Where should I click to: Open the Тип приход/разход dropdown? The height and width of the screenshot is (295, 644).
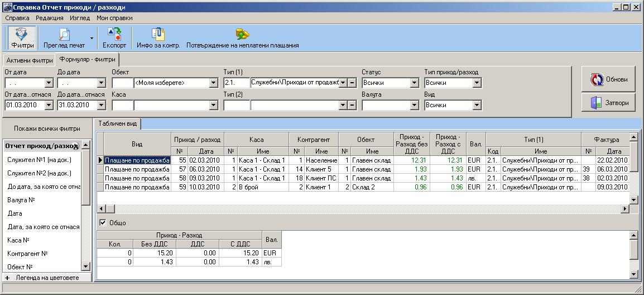pyautogui.click(x=477, y=83)
